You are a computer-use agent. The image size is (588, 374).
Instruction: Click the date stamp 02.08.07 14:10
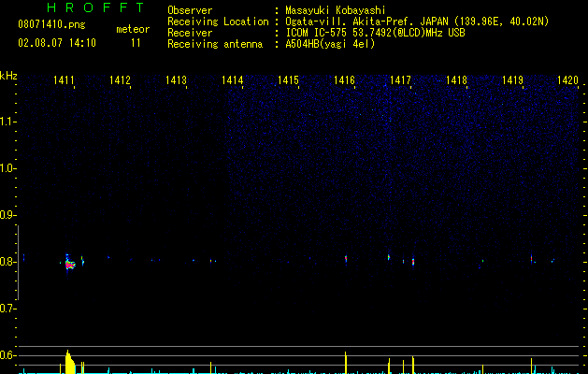pyautogui.click(x=57, y=43)
